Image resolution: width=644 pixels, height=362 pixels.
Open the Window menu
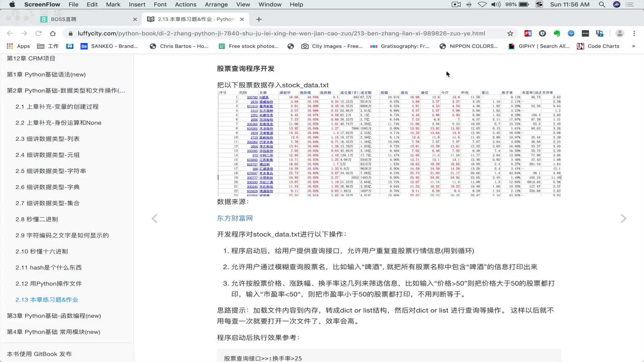coord(270,4)
